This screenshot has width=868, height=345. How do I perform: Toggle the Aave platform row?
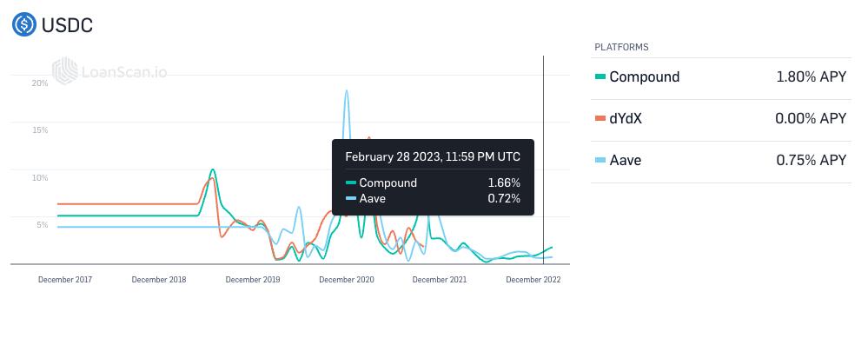[721, 162]
